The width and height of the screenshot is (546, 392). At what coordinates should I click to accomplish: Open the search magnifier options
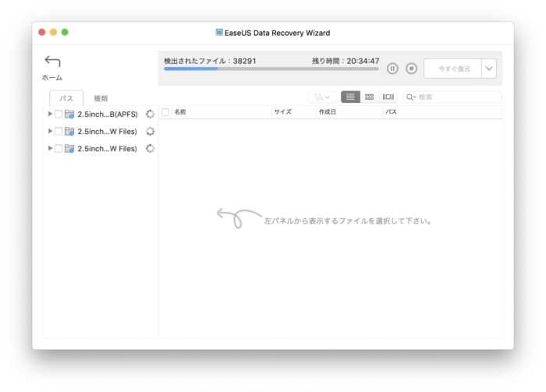[x=411, y=97]
